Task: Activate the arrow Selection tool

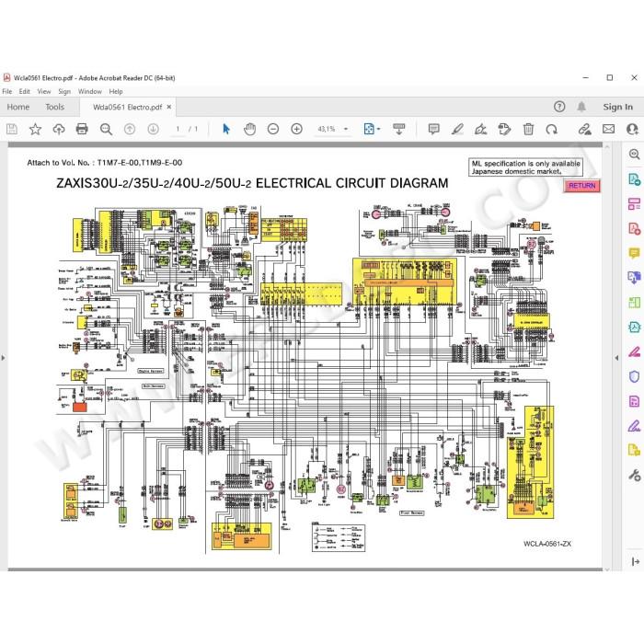Action: (x=226, y=130)
